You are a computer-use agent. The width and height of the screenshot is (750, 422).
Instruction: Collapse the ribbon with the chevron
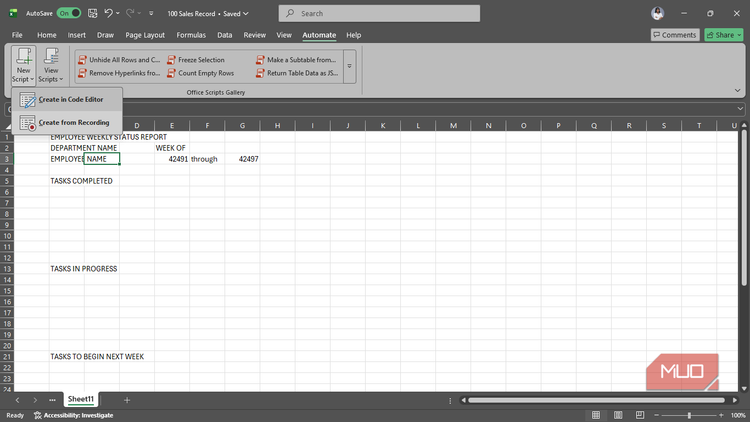(x=737, y=90)
